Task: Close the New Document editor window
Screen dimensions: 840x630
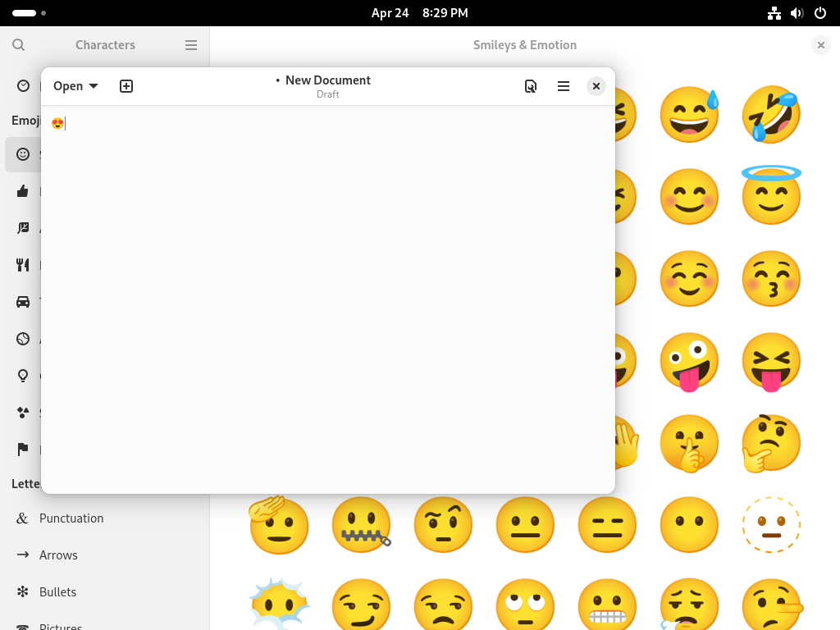Action: coord(596,86)
